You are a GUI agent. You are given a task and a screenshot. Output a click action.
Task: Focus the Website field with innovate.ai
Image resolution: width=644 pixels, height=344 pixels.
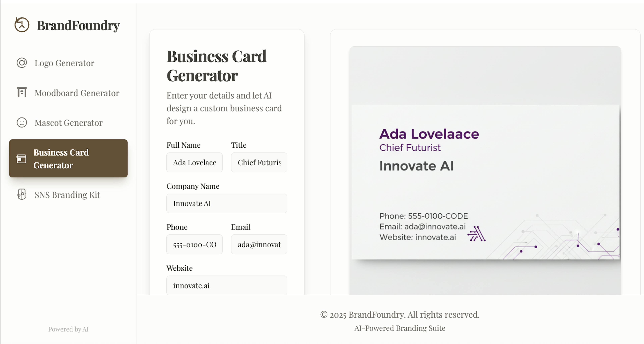tap(227, 285)
